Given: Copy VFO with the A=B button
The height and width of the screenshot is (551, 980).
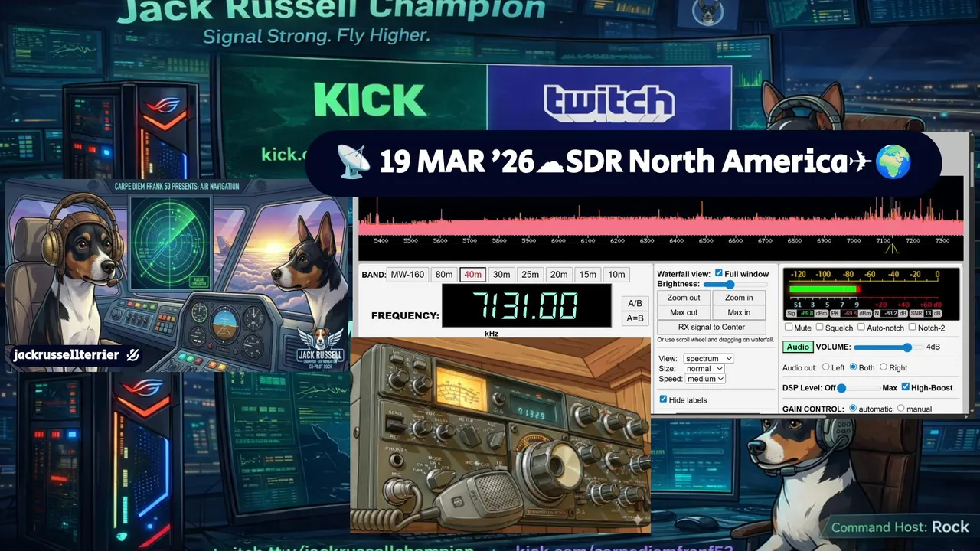Looking at the screenshot, I should 635,318.
